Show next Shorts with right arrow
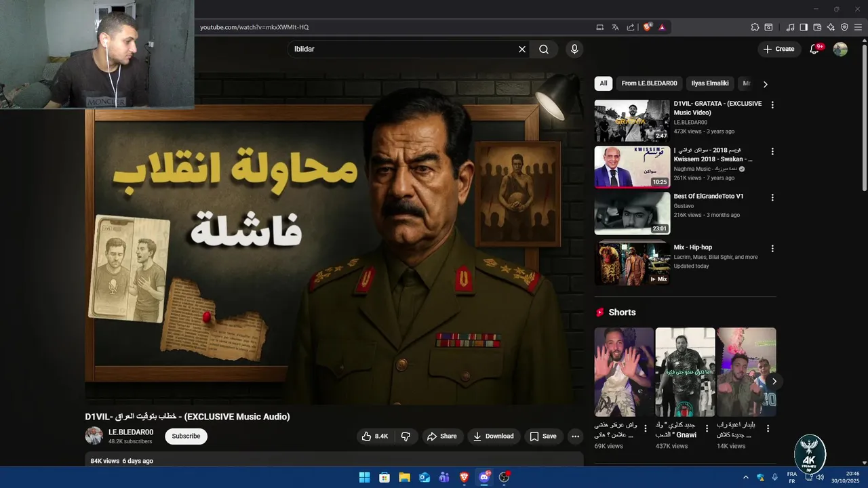Viewport: 868px width, 488px height. [774, 382]
